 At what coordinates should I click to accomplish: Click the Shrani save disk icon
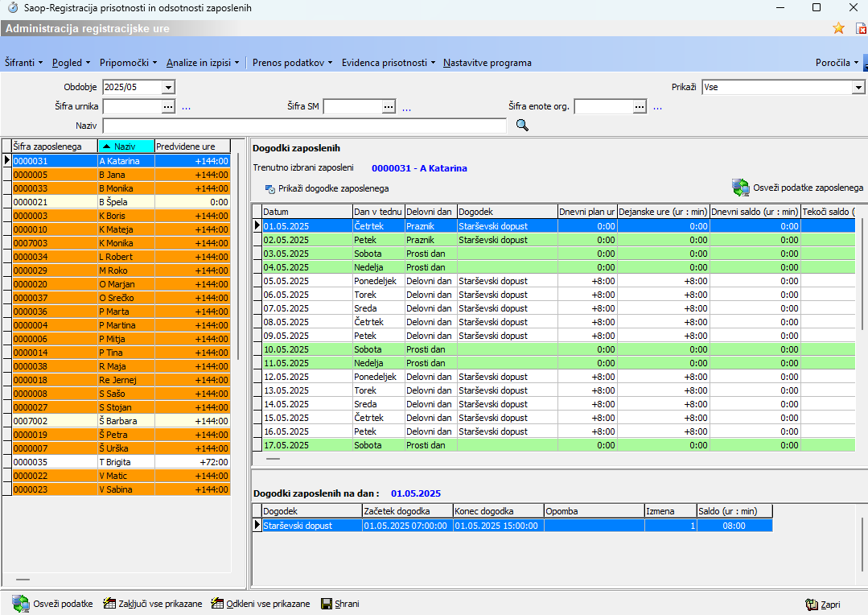tap(327, 604)
